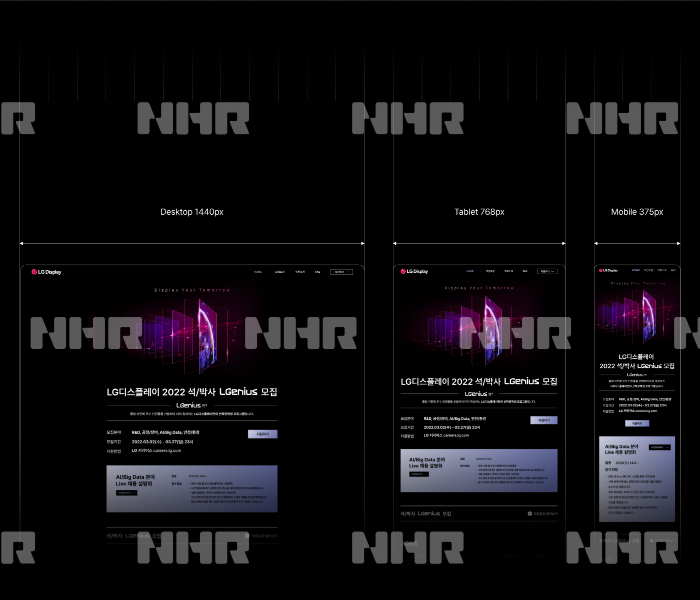
Task: Click the outlined 지원하기 button in the desktop header
Action: [x=341, y=272]
